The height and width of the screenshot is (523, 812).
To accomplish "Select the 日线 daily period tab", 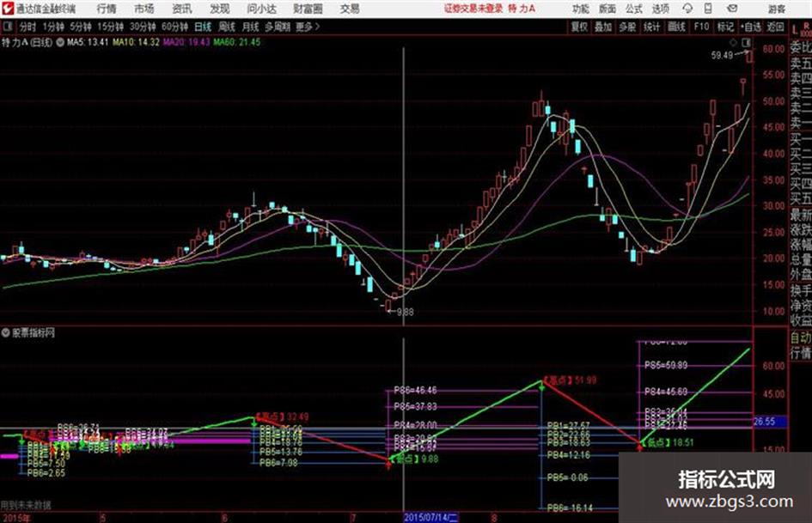I will pyautogui.click(x=203, y=27).
